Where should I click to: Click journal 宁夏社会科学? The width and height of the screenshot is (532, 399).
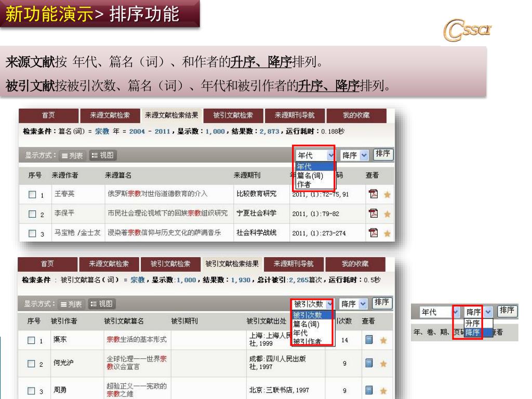257,213
